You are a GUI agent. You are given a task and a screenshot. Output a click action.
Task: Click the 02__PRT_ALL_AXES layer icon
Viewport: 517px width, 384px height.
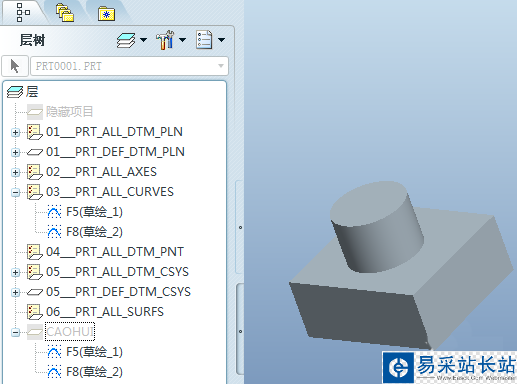pos(35,172)
